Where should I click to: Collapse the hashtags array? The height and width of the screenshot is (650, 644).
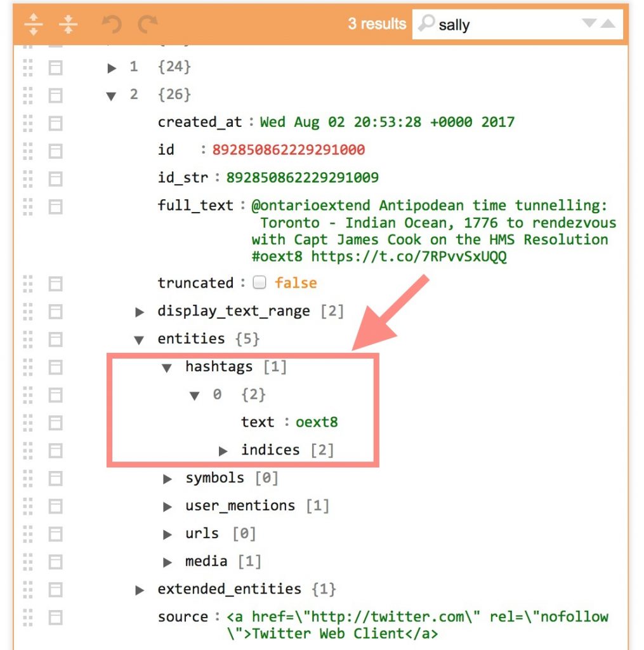[x=166, y=366]
